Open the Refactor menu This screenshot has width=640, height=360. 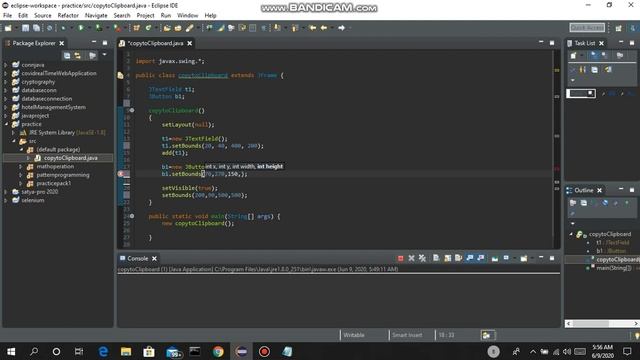click(68, 16)
